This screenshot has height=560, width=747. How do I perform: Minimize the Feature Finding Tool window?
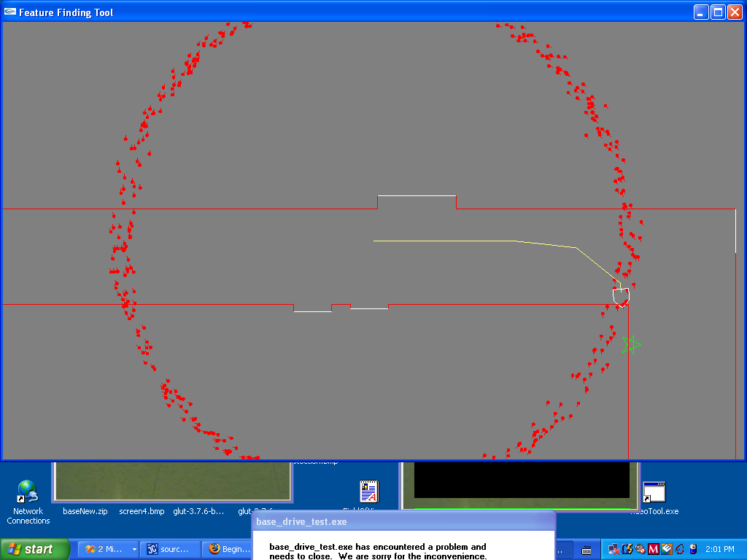pos(701,12)
